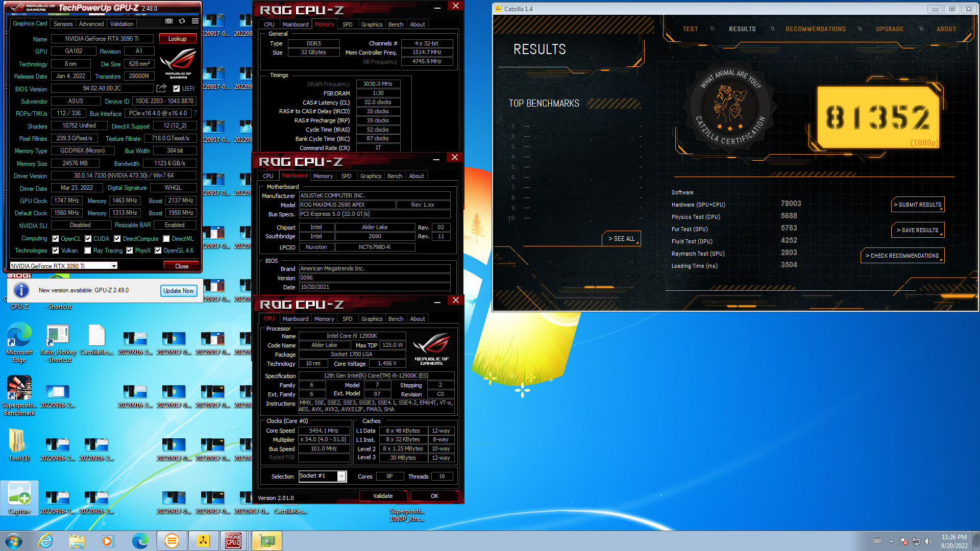This screenshot has height=551, width=980.
Task: Open Superposition Benchmark desktop icon
Action: pyautogui.click(x=19, y=395)
